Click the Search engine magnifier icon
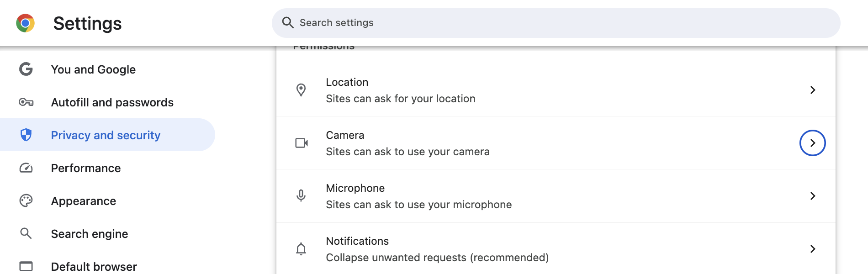 tap(26, 233)
